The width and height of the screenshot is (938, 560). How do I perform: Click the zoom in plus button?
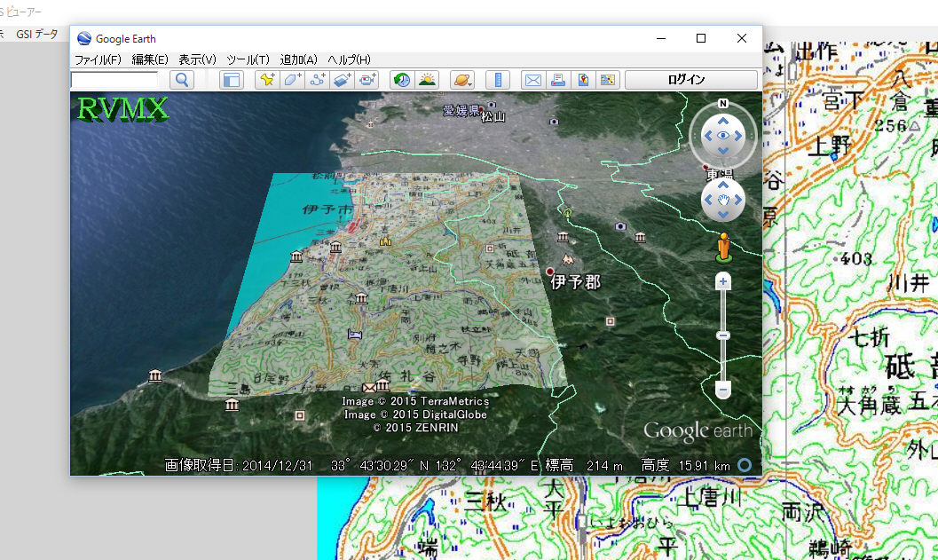723,282
